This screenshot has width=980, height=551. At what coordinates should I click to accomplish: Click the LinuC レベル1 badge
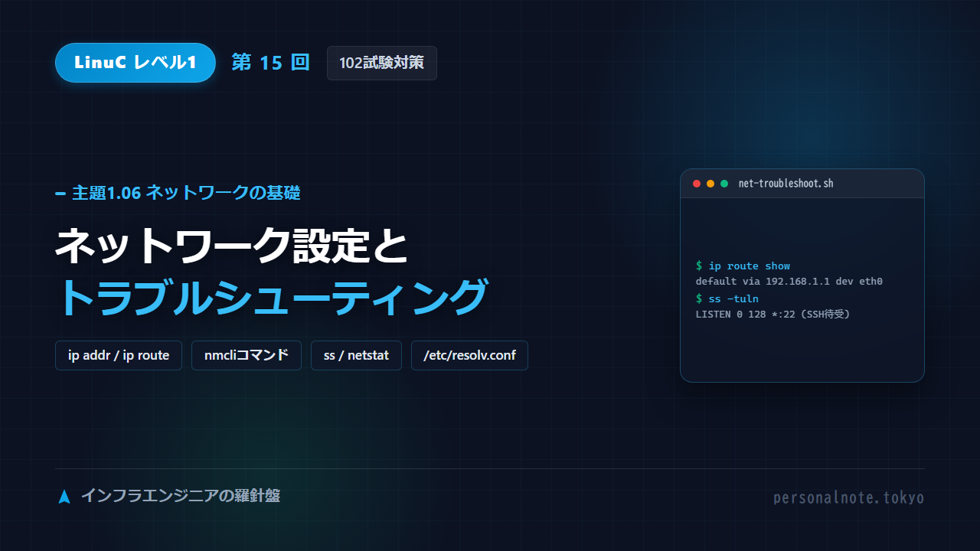coord(136,63)
